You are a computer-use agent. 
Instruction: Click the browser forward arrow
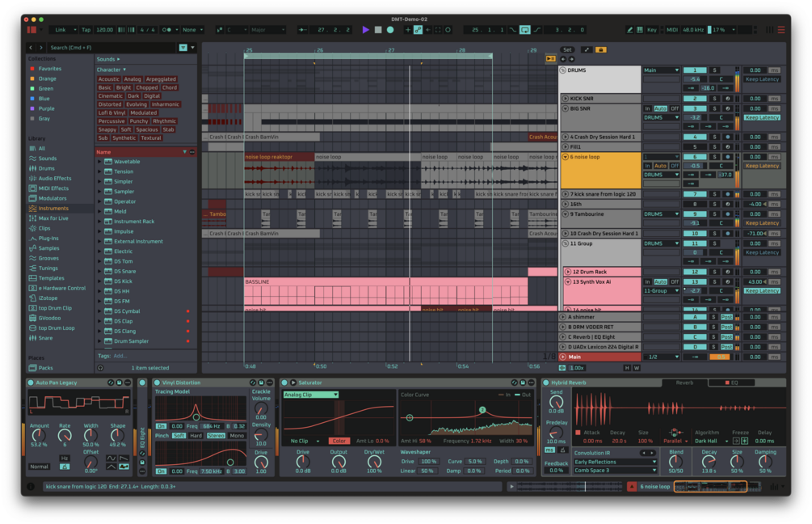[41, 48]
